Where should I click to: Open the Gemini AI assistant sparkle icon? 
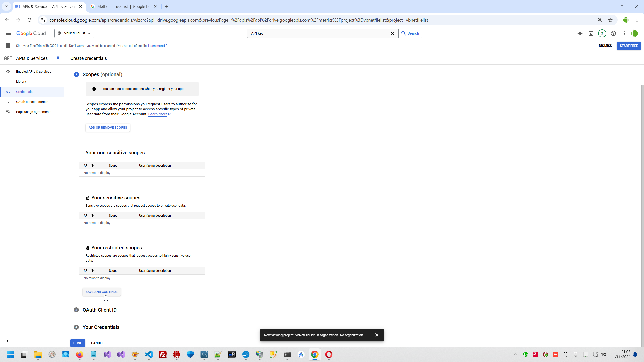coord(580,33)
